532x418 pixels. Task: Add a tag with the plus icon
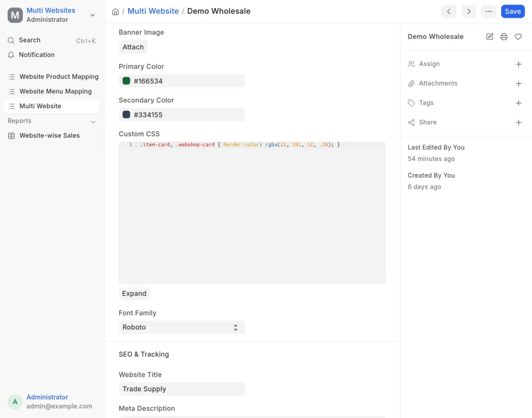tap(519, 103)
